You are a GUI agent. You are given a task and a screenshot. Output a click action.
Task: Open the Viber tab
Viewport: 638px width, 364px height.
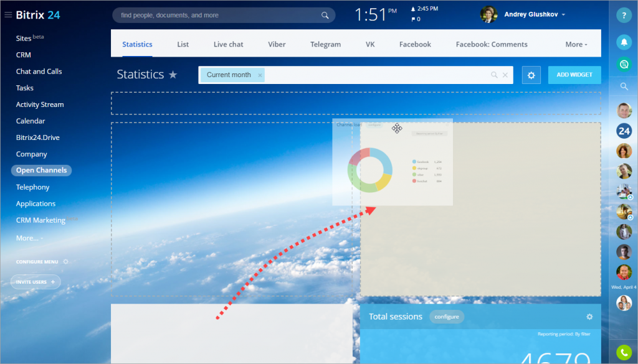click(277, 44)
